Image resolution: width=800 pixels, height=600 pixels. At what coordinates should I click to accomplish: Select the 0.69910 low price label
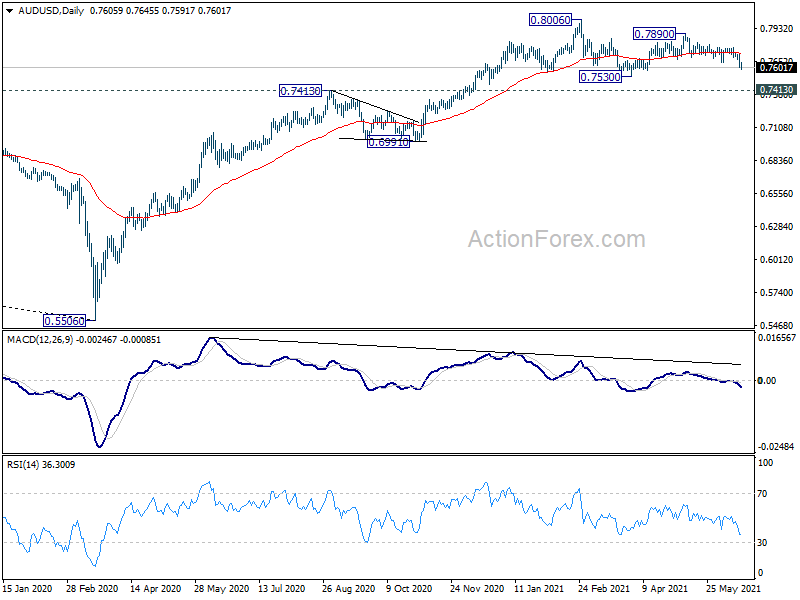click(388, 142)
